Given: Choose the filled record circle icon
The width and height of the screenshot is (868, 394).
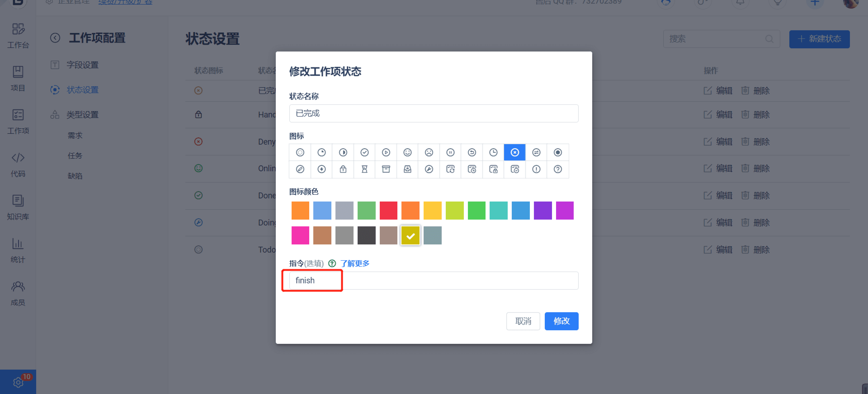Looking at the screenshot, I should [558, 152].
